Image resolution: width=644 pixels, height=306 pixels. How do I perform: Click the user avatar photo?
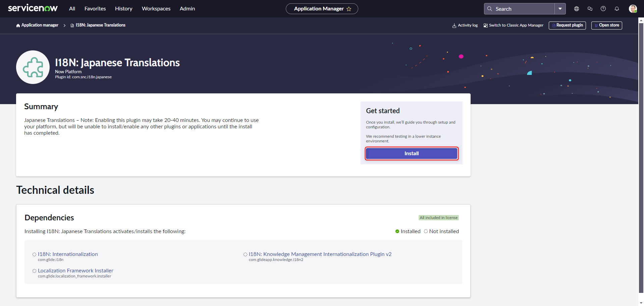[633, 9]
